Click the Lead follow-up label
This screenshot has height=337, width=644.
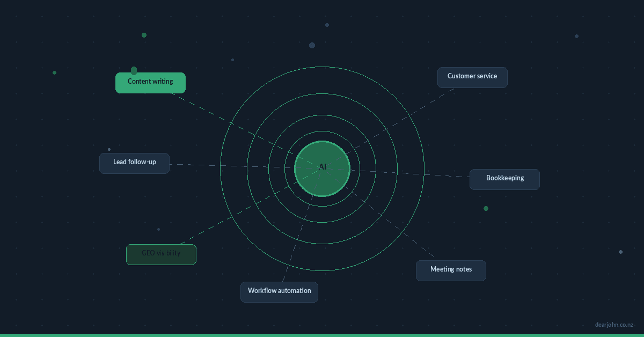pyautogui.click(x=134, y=163)
